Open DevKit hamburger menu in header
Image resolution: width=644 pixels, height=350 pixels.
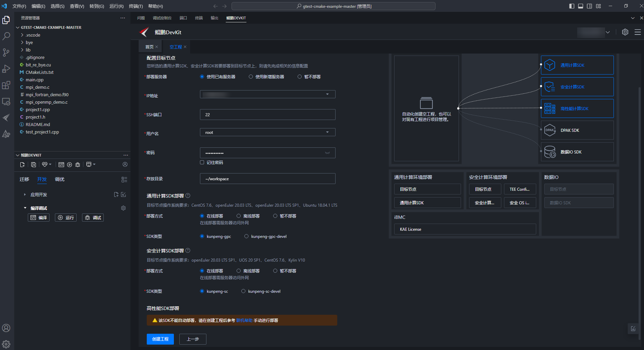coord(638,32)
